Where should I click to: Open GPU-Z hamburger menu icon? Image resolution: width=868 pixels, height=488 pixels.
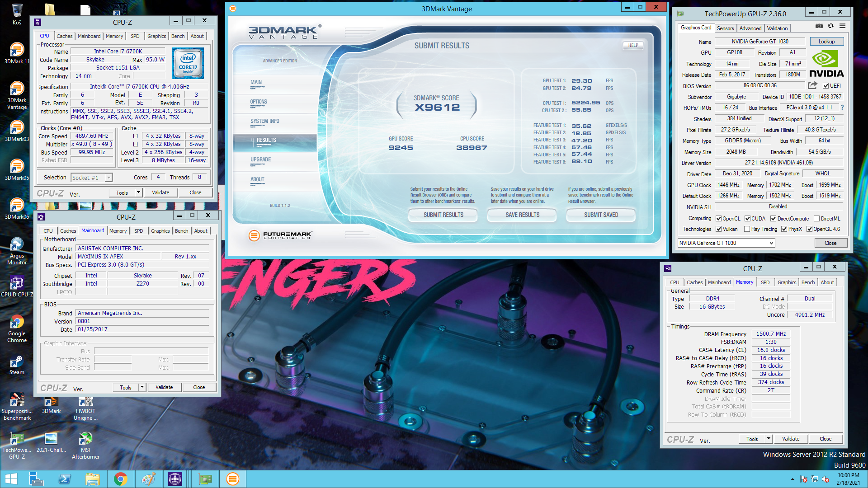842,26
